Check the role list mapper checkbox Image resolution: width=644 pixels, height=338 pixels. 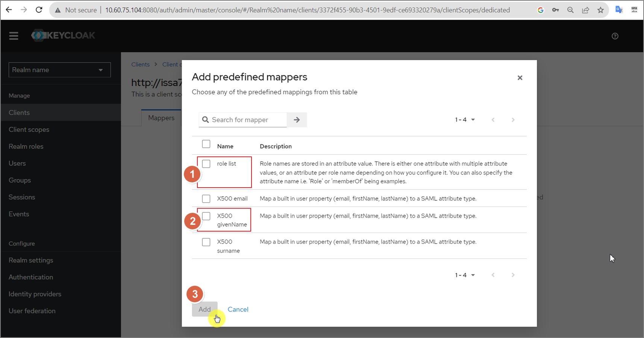pyautogui.click(x=206, y=164)
